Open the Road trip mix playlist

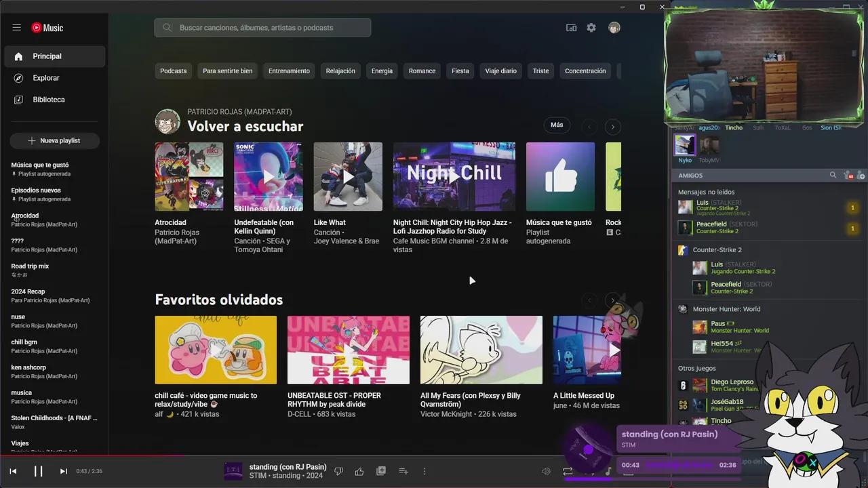[x=54, y=270]
